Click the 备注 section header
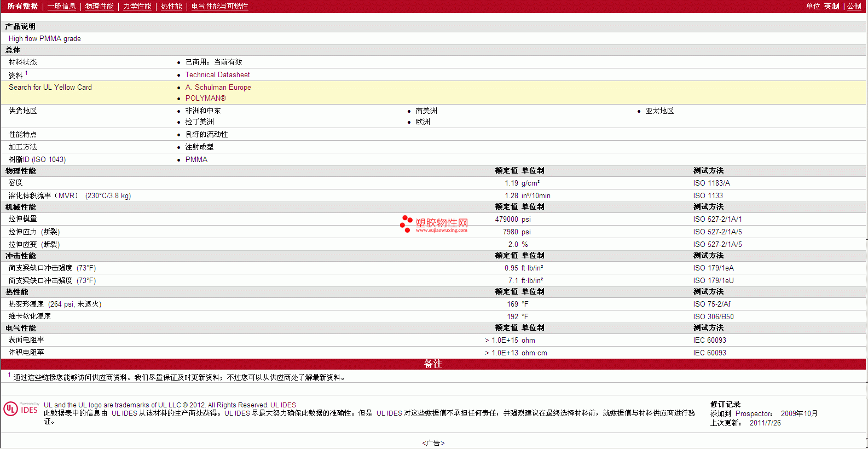Image resolution: width=868 pixels, height=449 pixels. click(433, 364)
